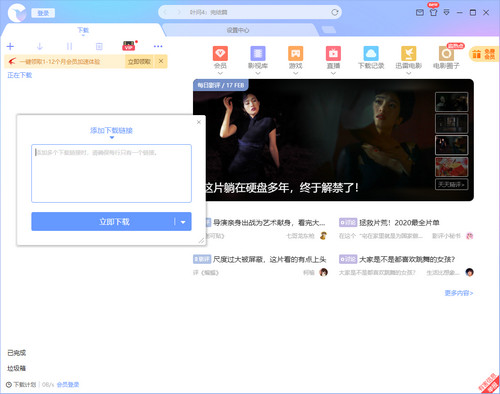Open the three-dots more menu
The image size is (500, 394).
click(158, 46)
